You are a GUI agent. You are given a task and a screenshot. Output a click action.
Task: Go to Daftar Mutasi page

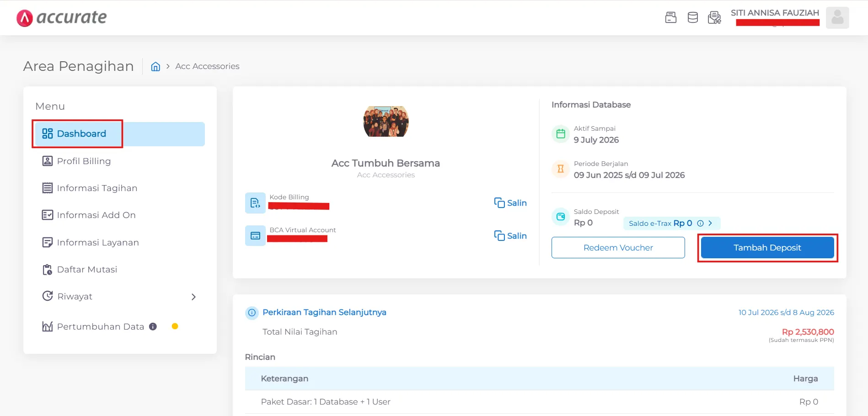pyautogui.click(x=87, y=270)
